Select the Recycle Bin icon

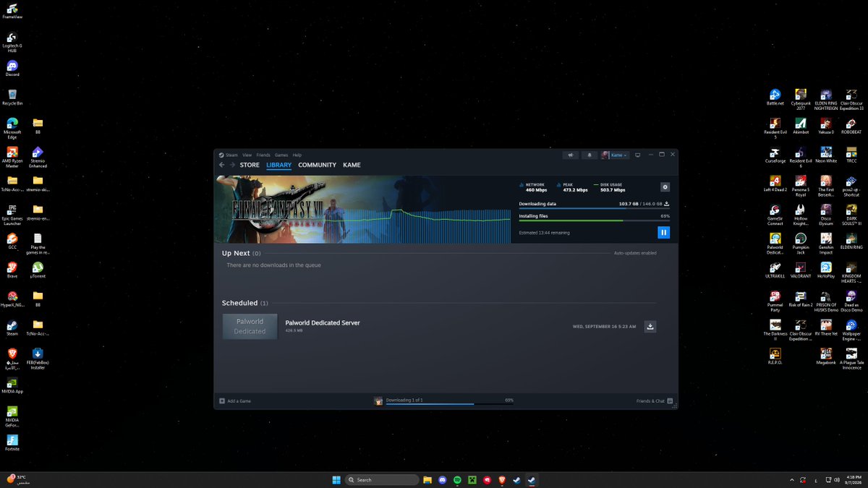click(x=12, y=98)
